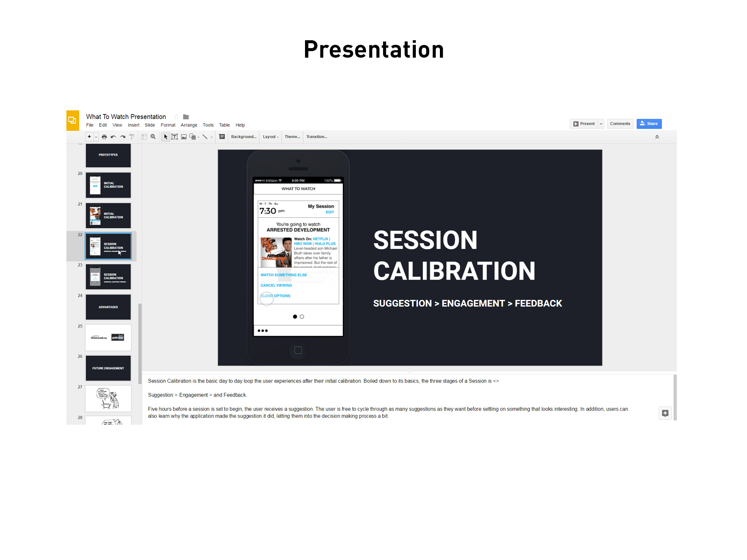Select the paint format tool
Viewport: 747px width, 560px height.
pos(132,137)
